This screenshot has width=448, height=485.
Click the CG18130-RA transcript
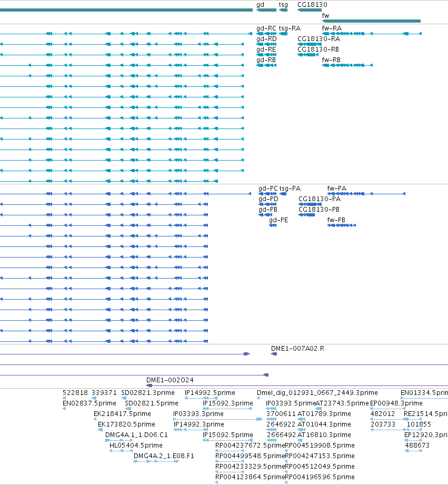tap(310, 44)
